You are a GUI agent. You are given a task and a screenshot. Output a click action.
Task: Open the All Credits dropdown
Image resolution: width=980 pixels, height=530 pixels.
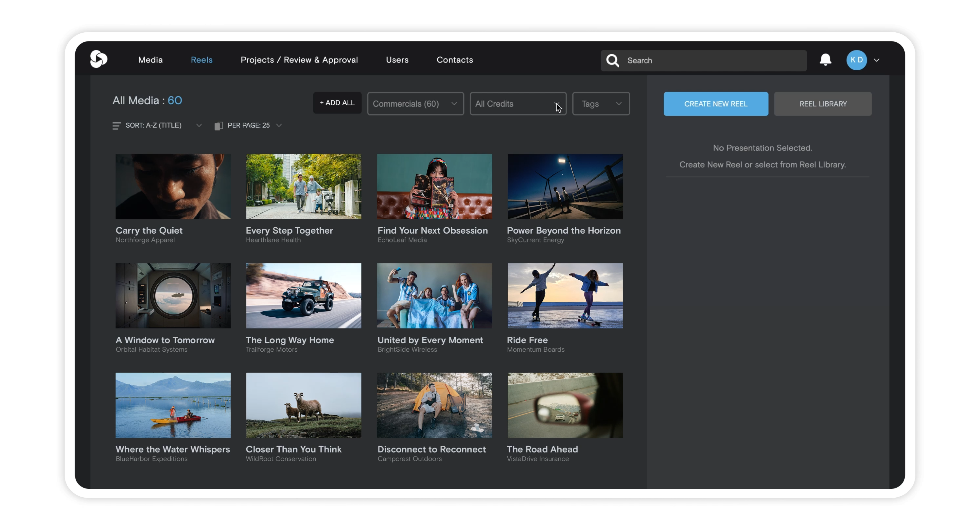[x=518, y=103]
